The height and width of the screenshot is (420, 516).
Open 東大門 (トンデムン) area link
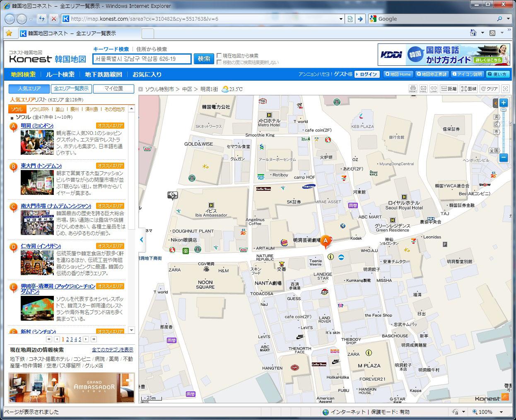(x=41, y=166)
